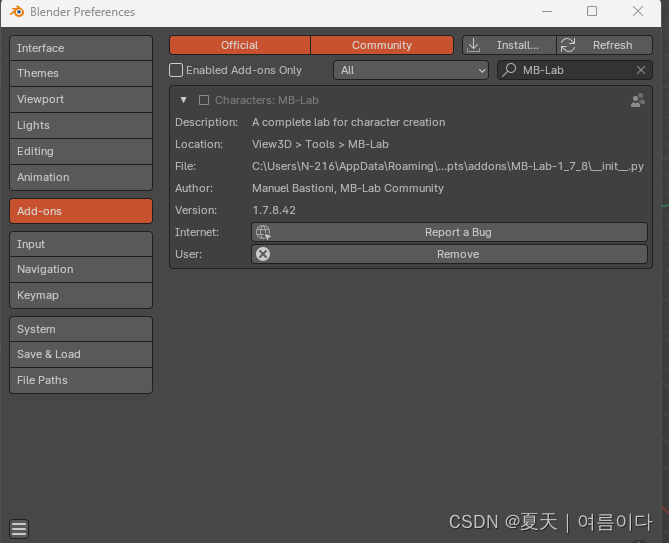Viewport: 669px width, 543px height.
Task: Click the description 'A complete lab for character creation'
Action: tap(349, 122)
